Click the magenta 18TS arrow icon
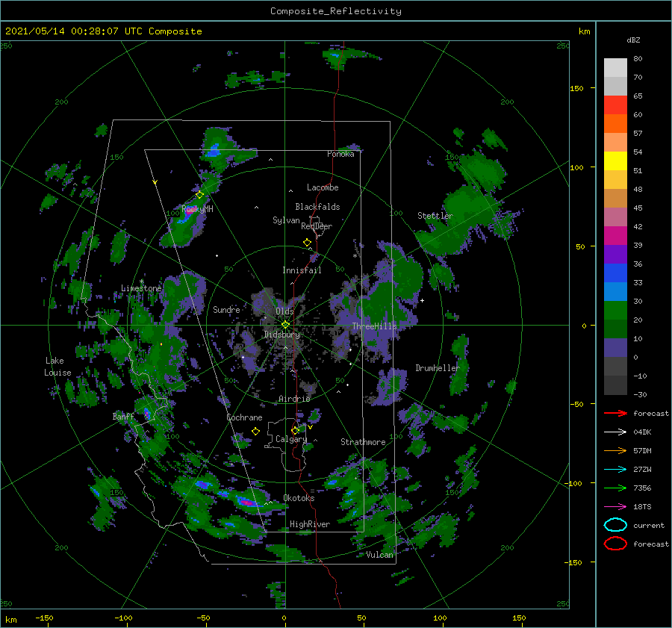This screenshot has height=628, width=672. (615, 507)
